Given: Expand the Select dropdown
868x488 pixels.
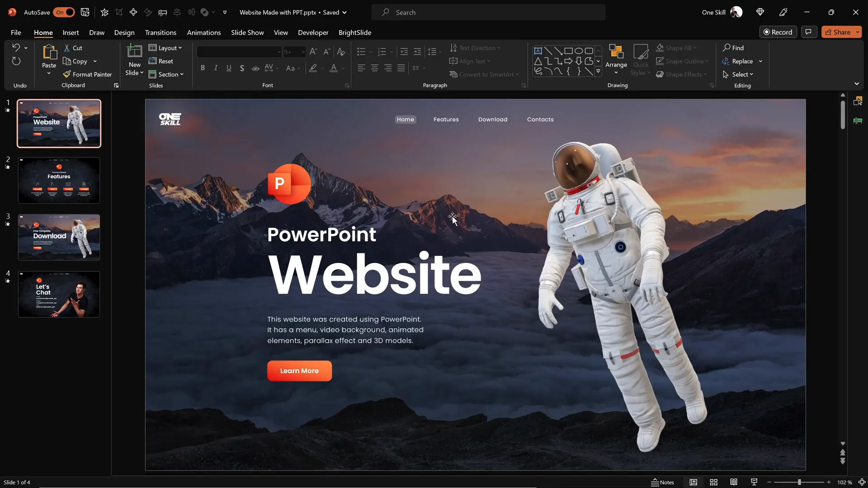Looking at the screenshot, I should pos(738,74).
